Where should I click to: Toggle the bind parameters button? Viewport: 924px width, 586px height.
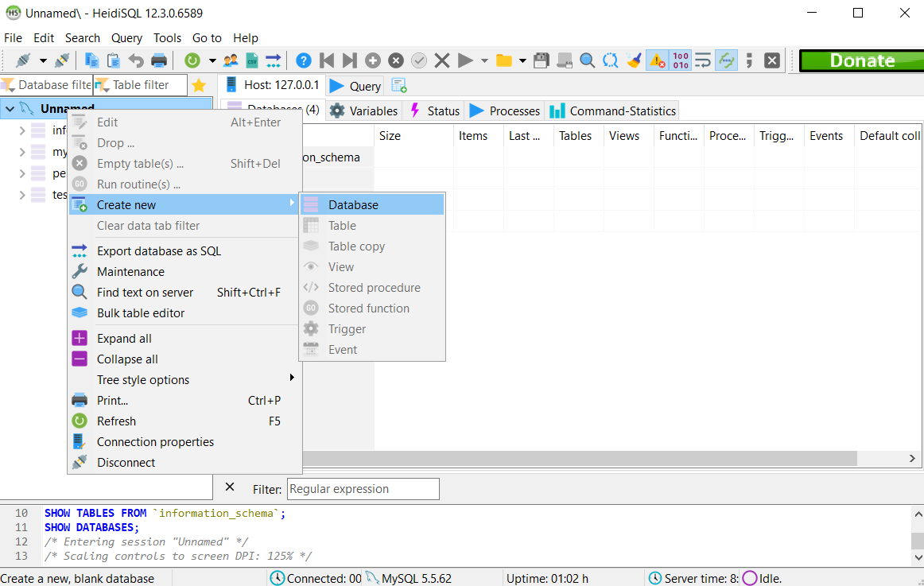pyautogui.click(x=727, y=60)
